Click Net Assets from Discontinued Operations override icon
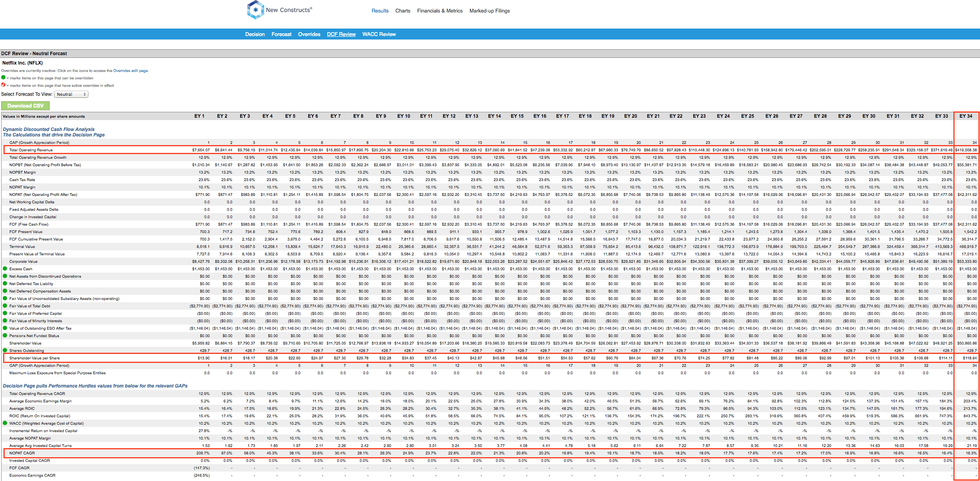 [5, 276]
